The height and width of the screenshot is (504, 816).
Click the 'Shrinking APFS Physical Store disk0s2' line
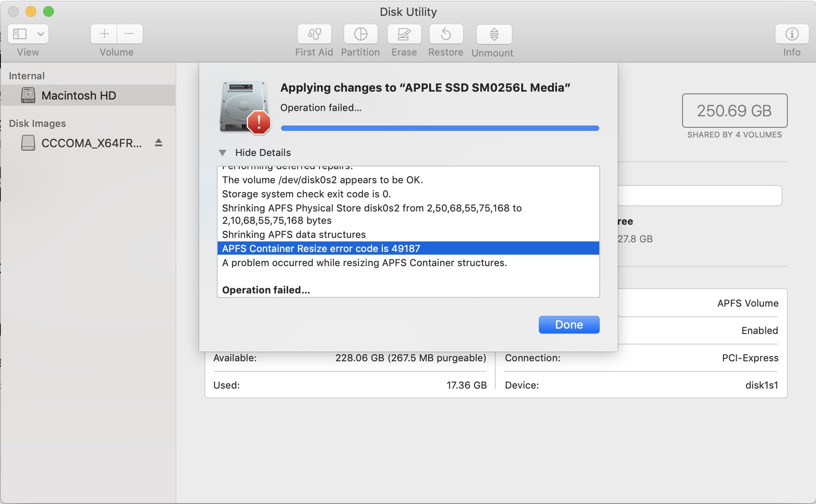coord(372,214)
